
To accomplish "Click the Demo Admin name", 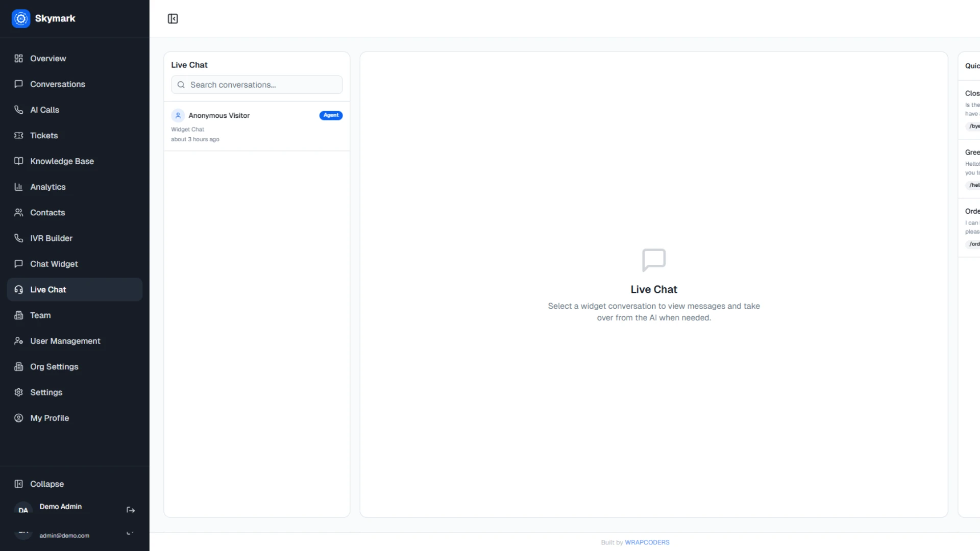I will [x=61, y=507].
